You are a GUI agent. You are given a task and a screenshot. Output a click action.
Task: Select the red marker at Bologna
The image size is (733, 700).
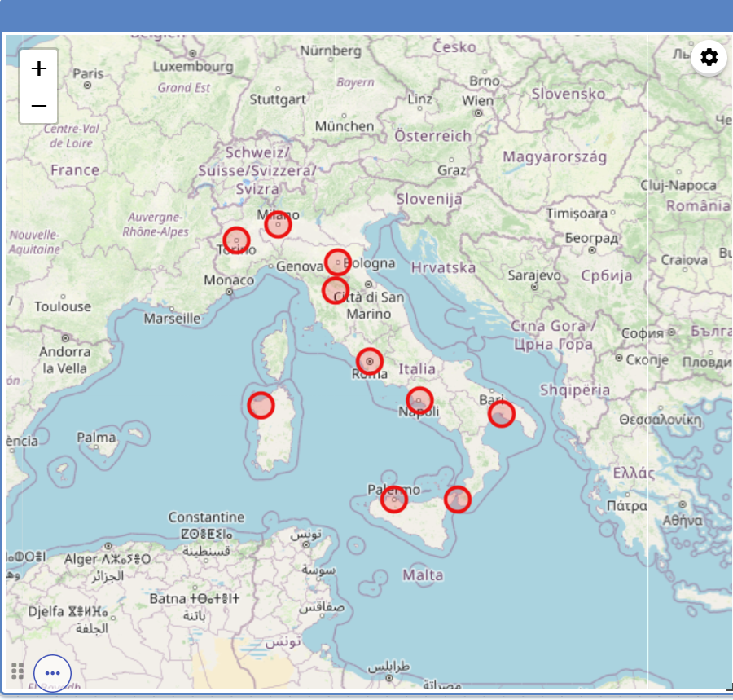point(337,262)
